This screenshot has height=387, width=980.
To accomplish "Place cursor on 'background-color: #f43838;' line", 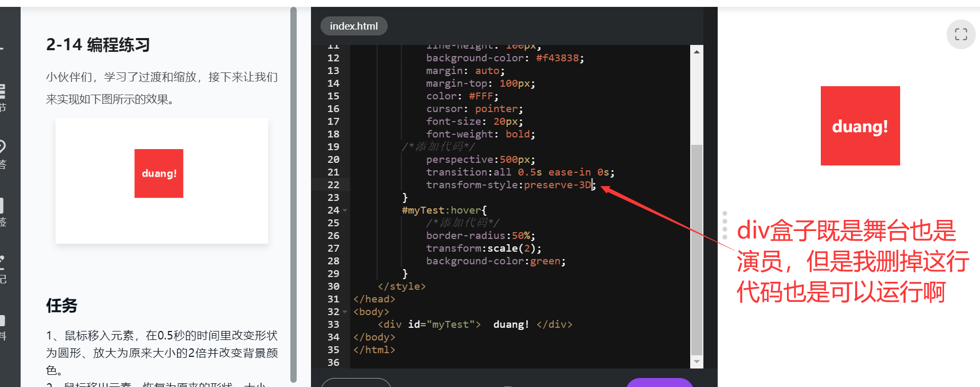I will tap(505, 58).
